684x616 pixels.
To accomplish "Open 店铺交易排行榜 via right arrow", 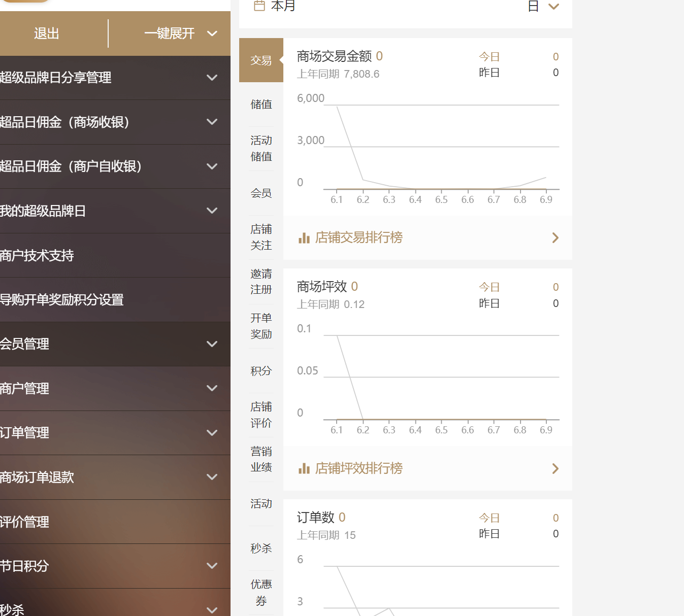I will [x=556, y=238].
